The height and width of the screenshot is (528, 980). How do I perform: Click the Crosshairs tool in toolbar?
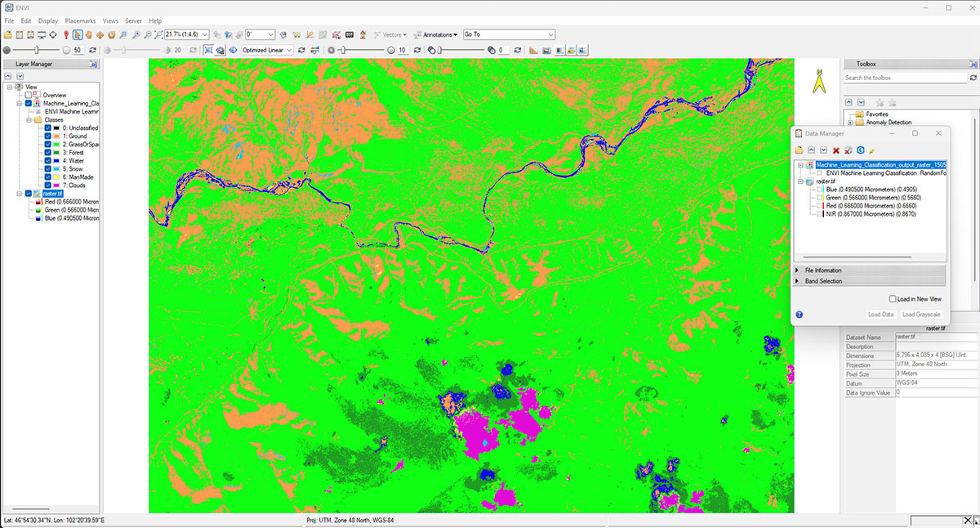point(53,35)
